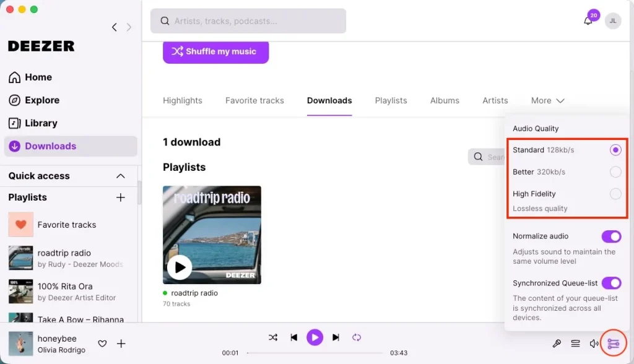The height and width of the screenshot is (364, 634).
Task: Open Favorite tracks heart thumbnail
Action: pyautogui.click(x=20, y=225)
